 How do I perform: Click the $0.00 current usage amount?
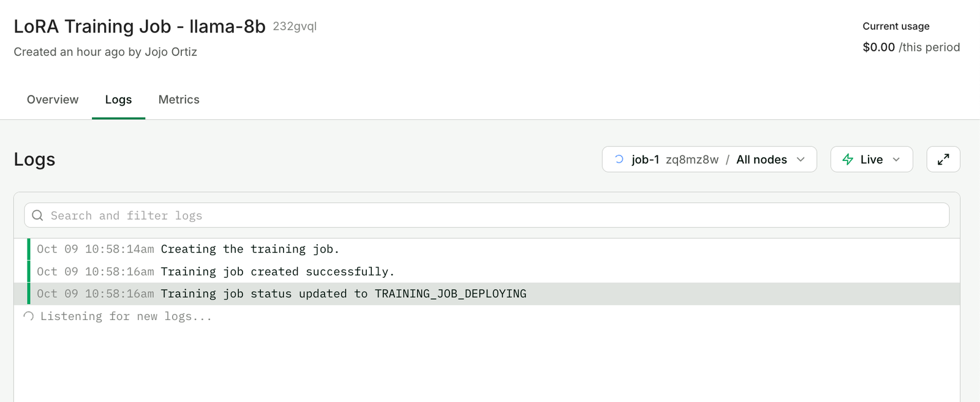(x=878, y=47)
